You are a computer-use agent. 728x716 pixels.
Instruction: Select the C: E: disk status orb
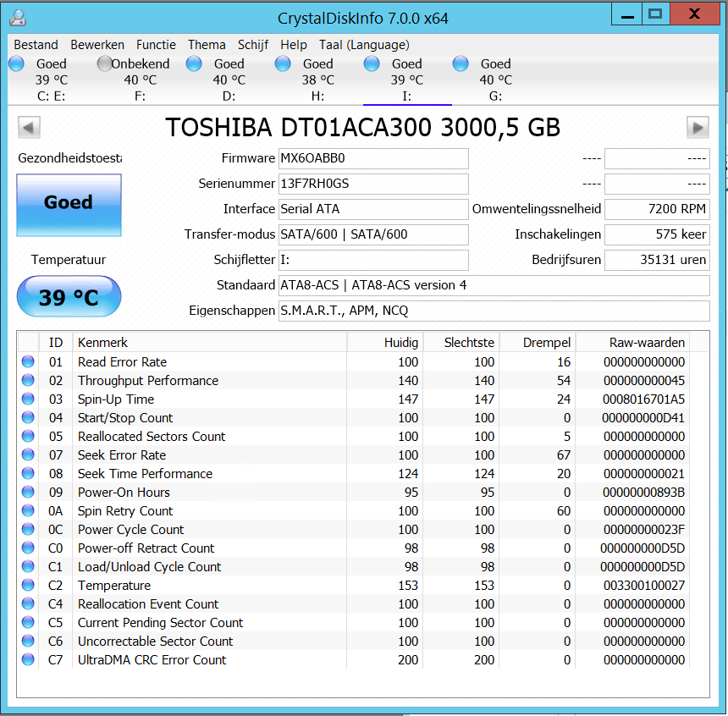coord(17,64)
